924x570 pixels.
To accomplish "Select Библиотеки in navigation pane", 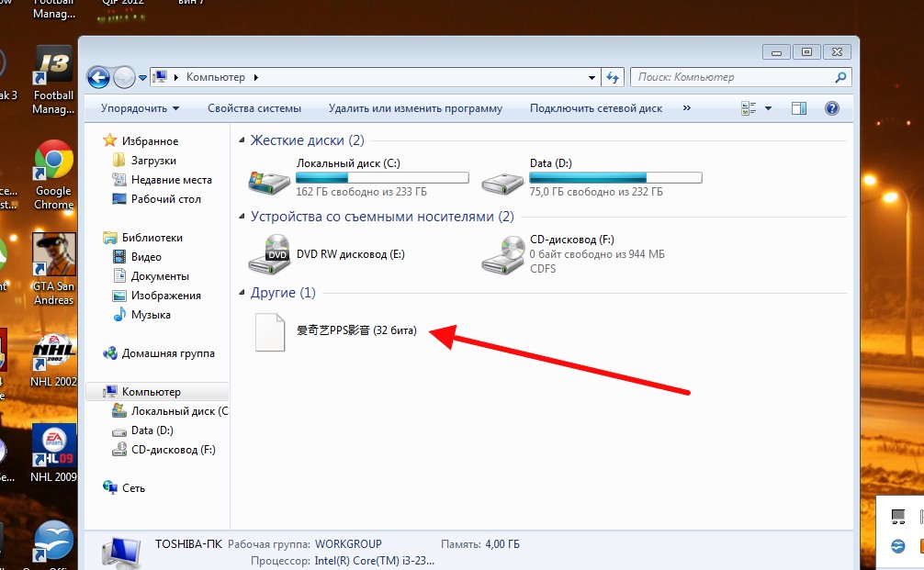I will tap(152, 238).
